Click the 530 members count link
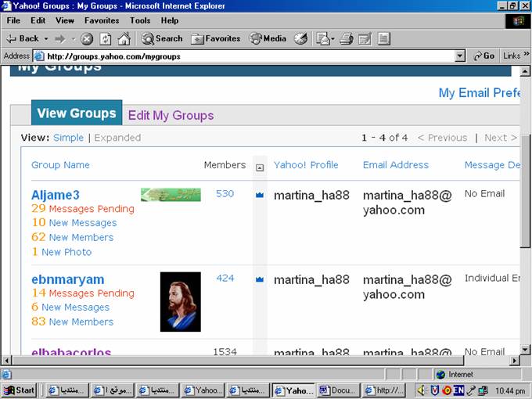 coord(225,194)
